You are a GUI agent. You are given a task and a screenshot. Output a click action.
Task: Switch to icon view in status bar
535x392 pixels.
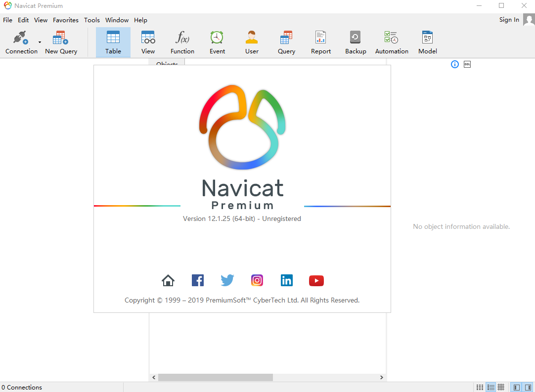[x=480, y=387]
